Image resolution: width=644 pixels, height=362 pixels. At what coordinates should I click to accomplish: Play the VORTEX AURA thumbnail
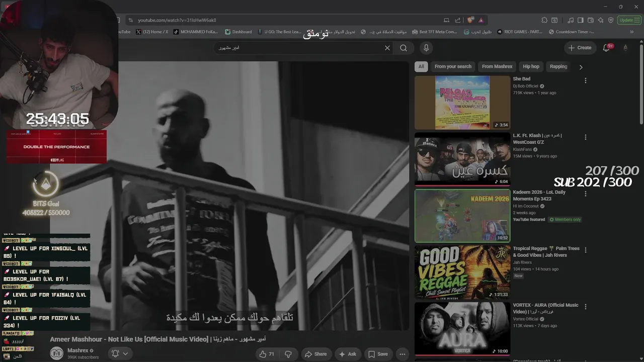462,329
